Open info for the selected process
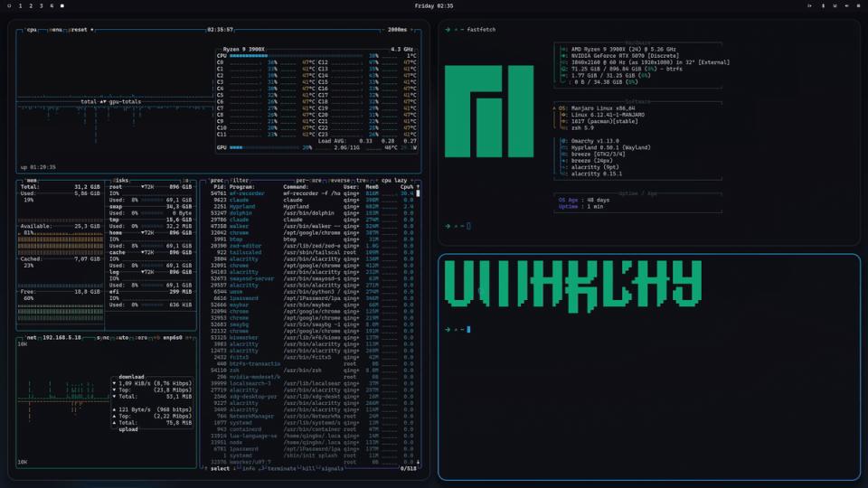Viewport: 868px width, 488px height. (x=248, y=469)
